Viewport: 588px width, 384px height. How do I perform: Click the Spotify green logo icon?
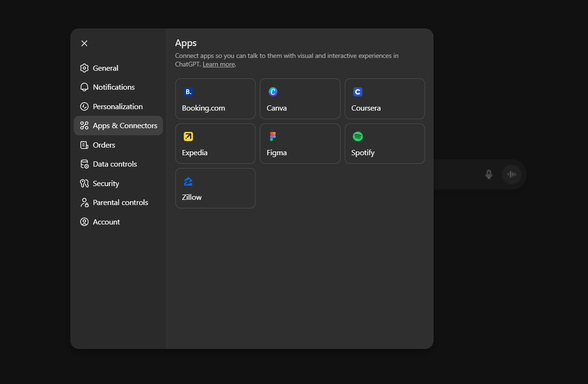click(358, 137)
